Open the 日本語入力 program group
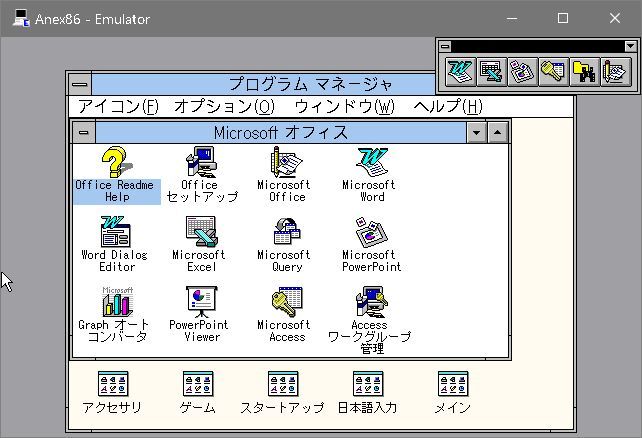 tap(368, 393)
